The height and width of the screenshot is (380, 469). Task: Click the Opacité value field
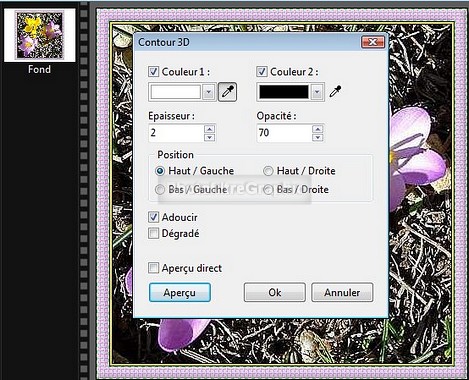(284, 133)
